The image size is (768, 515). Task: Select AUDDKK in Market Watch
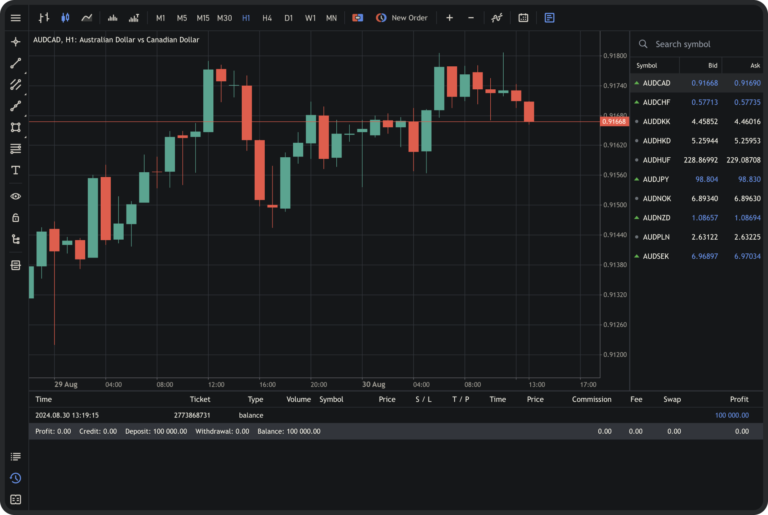tap(696, 122)
